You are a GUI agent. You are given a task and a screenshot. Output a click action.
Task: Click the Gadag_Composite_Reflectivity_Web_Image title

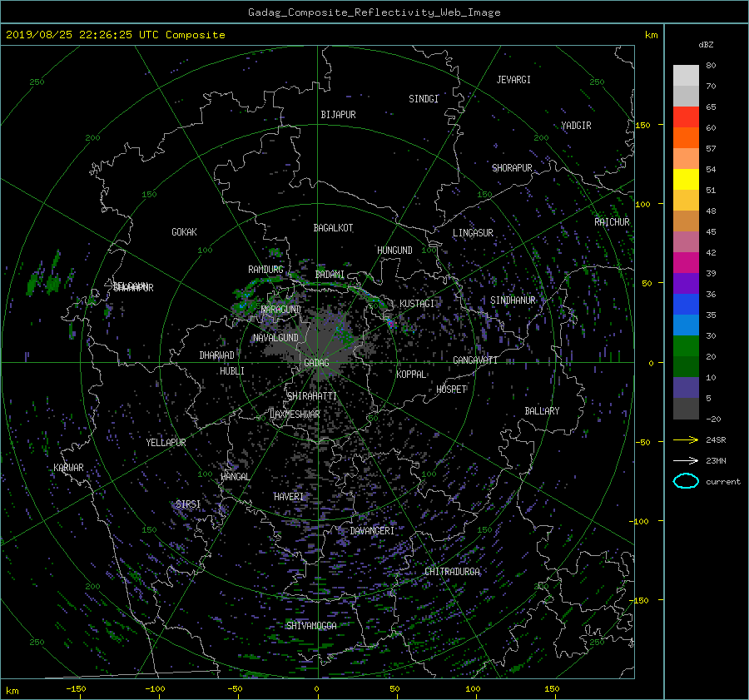click(374, 12)
